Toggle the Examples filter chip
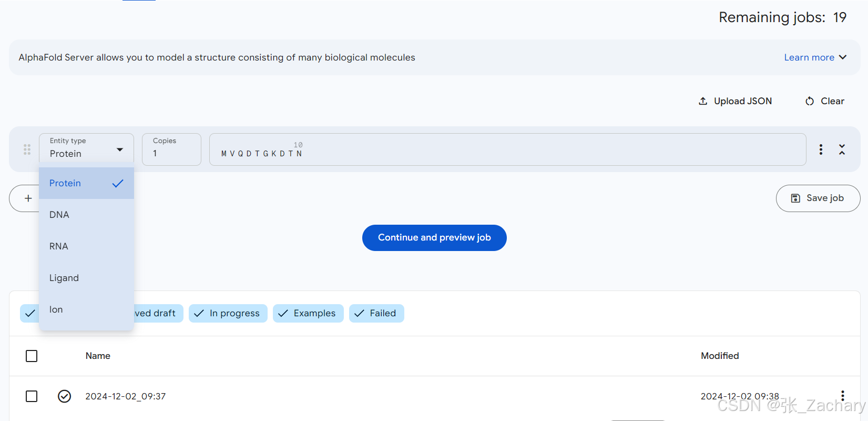This screenshot has height=421, width=868. point(308,313)
